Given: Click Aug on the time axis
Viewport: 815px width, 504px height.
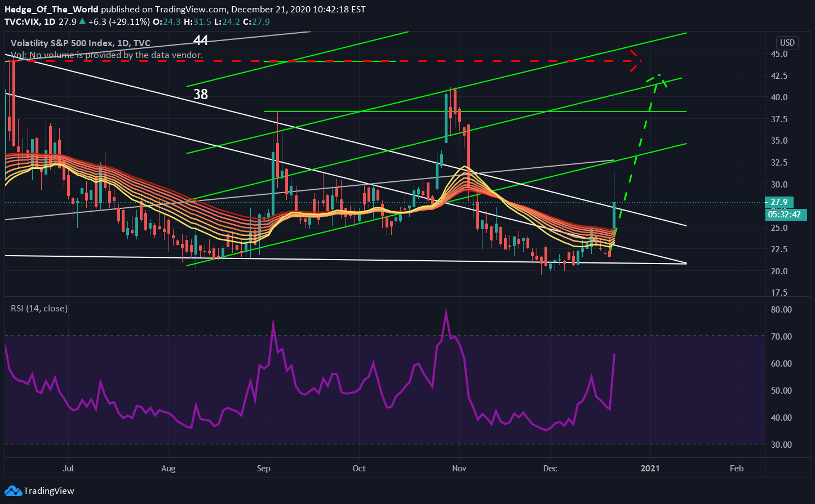Looking at the screenshot, I should pyautogui.click(x=168, y=469).
